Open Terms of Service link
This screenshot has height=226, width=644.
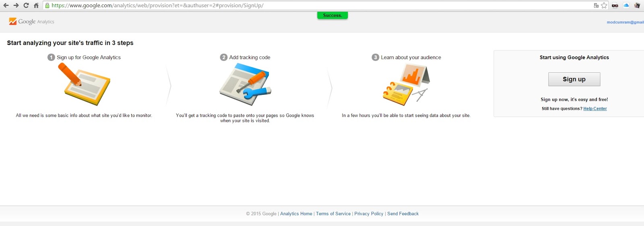333,214
